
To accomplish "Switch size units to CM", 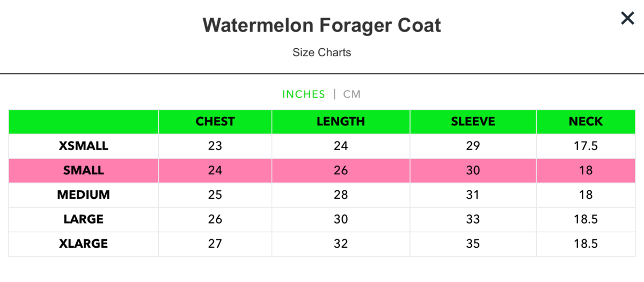I will coord(352,94).
